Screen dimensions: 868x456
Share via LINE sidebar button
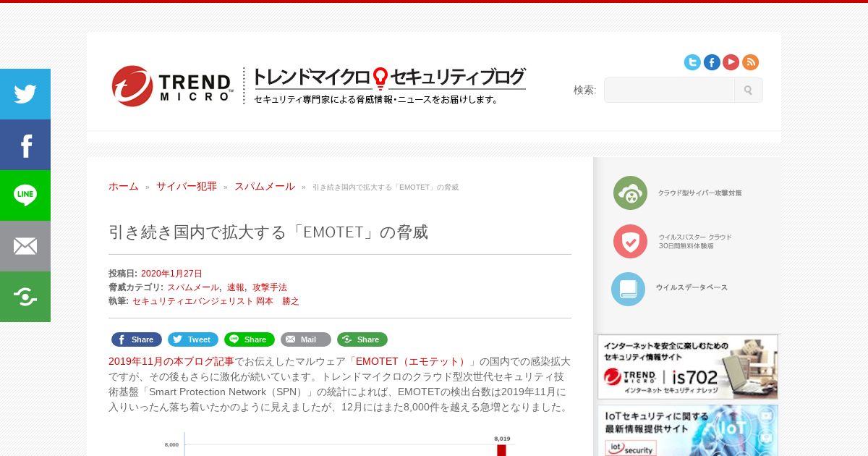(x=25, y=195)
